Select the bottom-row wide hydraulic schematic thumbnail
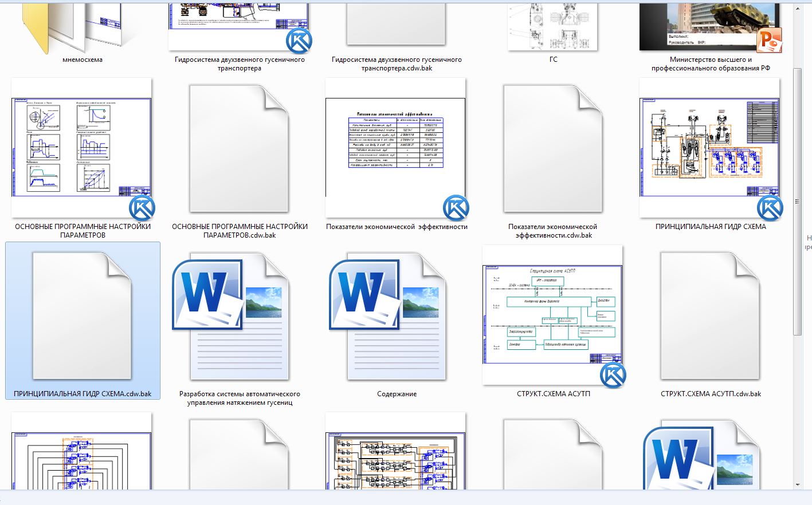This screenshot has height=505, width=812. tap(396, 451)
